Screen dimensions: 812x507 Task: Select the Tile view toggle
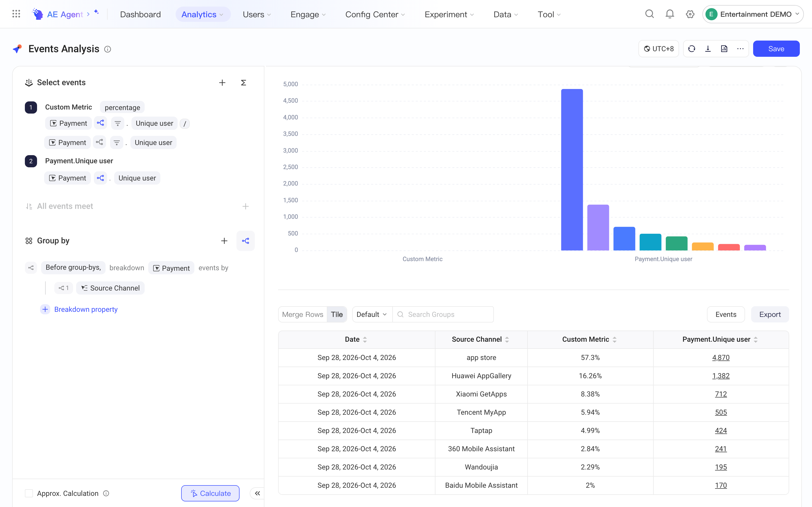(x=336, y=315)
